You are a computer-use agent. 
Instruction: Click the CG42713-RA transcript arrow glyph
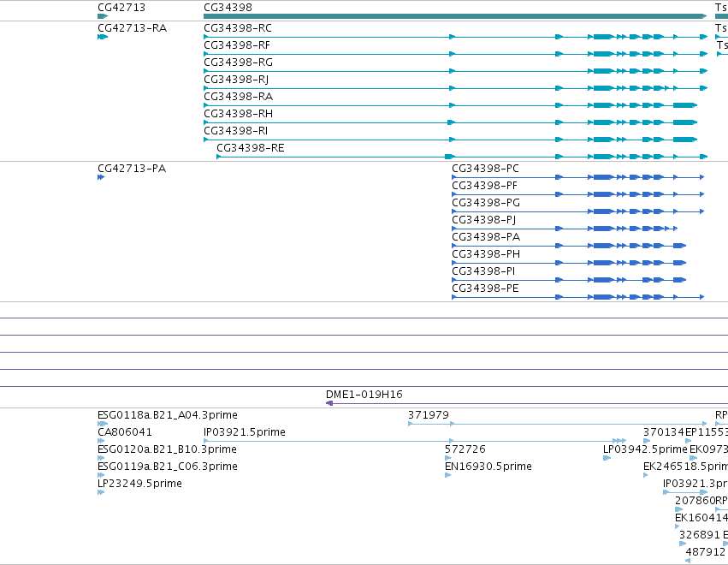point(103,37)
